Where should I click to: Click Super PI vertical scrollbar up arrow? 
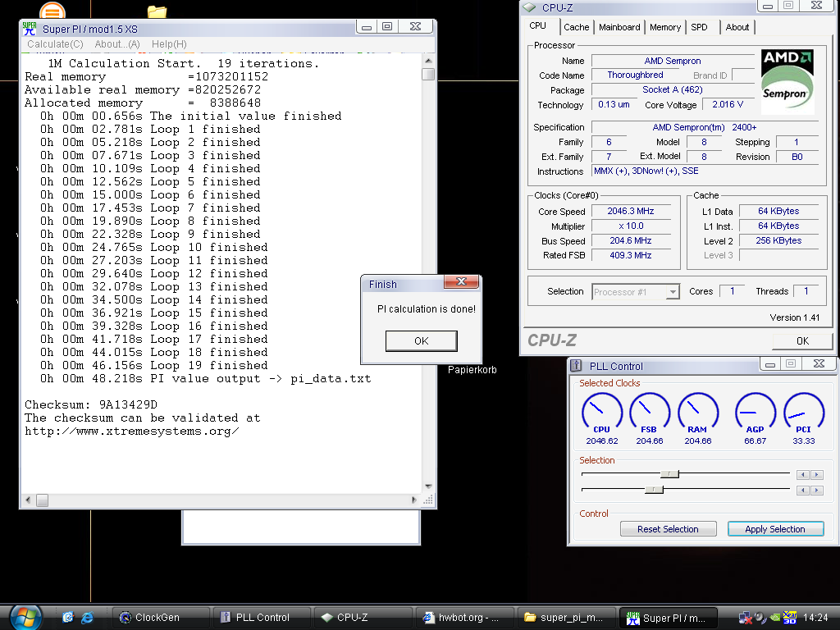click(428, 61)
